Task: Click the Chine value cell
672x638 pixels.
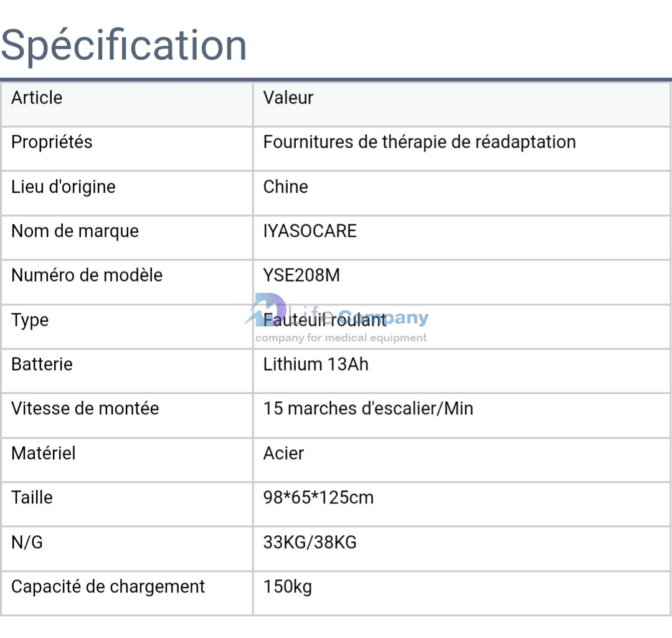Action: coord(286,187)
